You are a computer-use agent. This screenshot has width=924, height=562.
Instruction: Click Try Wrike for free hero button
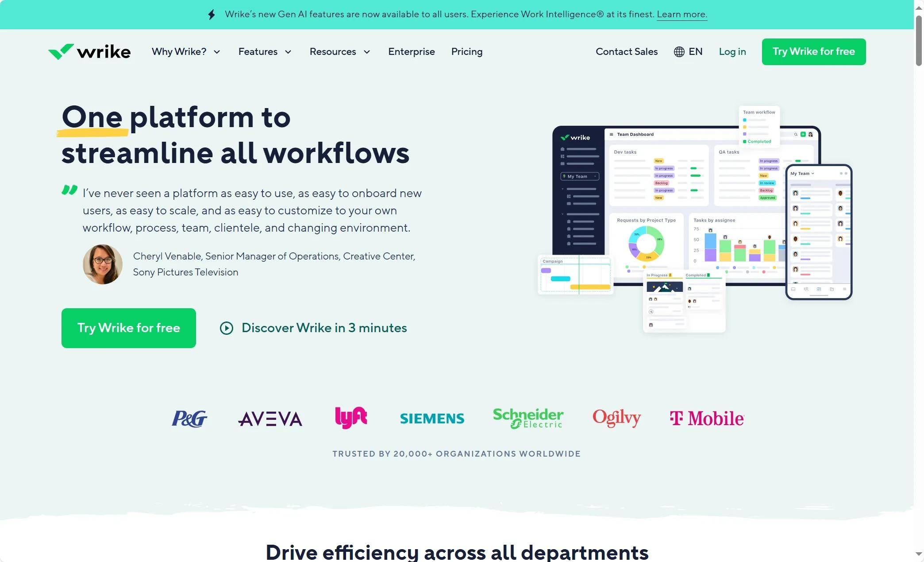tap(128, 328)
